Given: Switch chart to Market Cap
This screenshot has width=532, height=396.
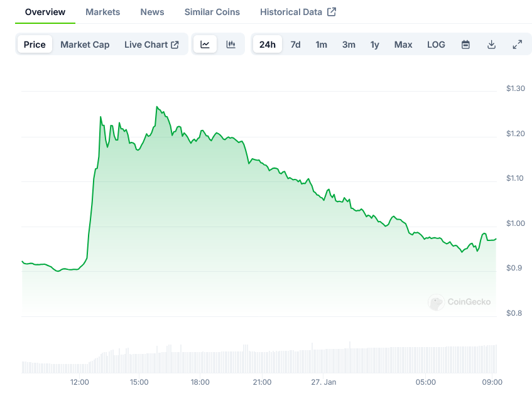Looking at the screenshot, I should tap(85, 45).
